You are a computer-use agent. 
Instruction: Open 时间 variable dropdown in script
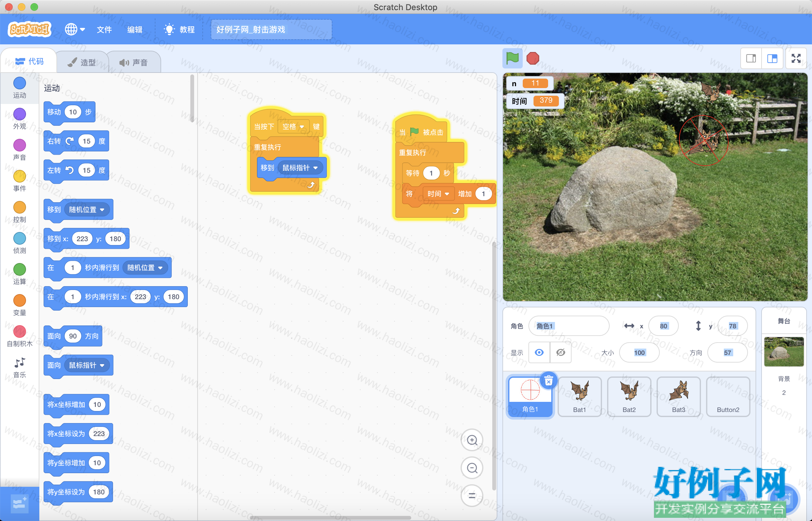point(438,194)
